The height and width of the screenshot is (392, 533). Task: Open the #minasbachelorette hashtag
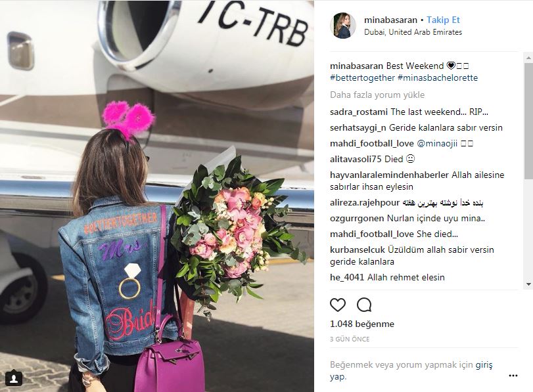pos(438,77)
